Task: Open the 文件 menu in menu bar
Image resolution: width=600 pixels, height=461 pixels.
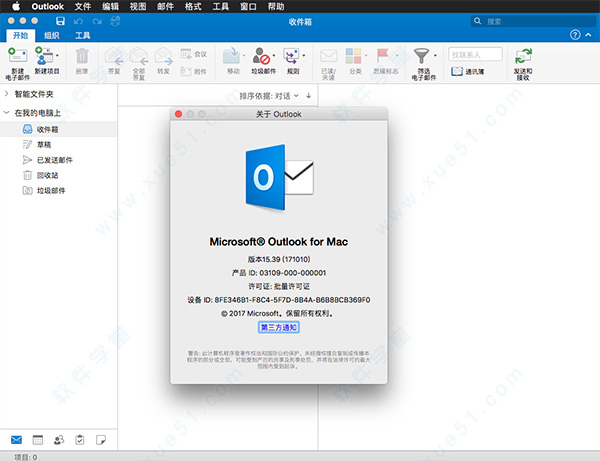Action: tap(83, 7)
